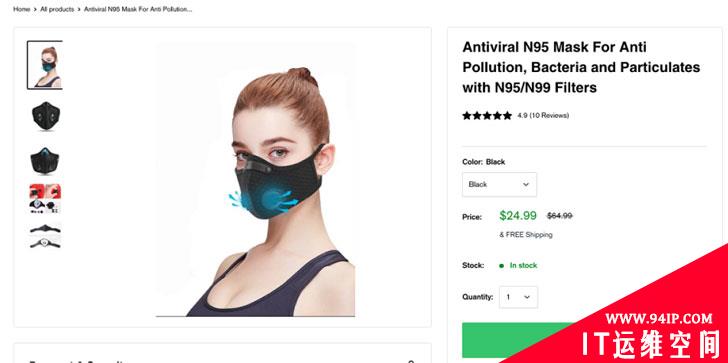View the second black mask thumbnail
This screenshot has height=363, width=728.
(x=46, y=116)
